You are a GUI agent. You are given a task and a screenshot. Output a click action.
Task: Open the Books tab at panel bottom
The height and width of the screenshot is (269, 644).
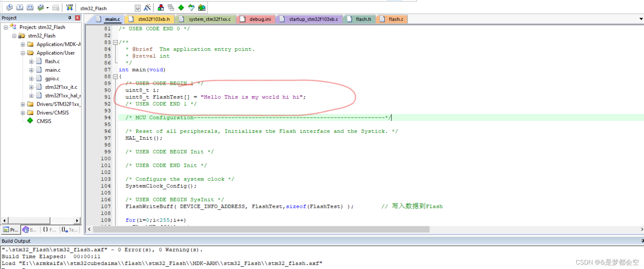(30, 230)
